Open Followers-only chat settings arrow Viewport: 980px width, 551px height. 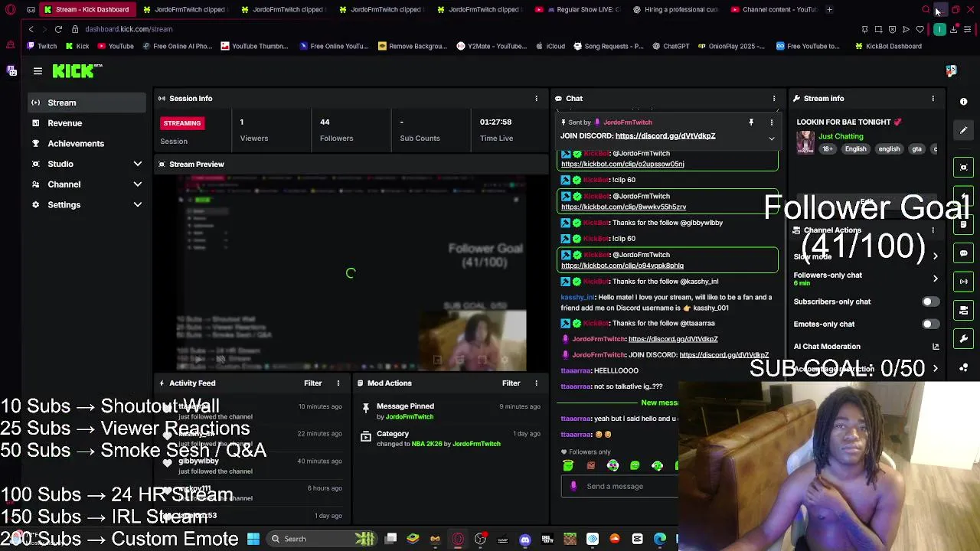936,279
